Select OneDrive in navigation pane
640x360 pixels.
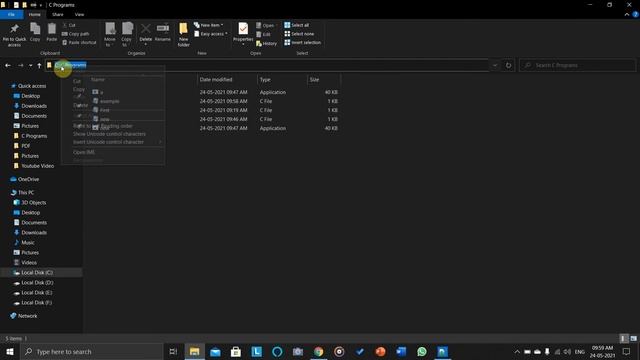tap(29, 179)
